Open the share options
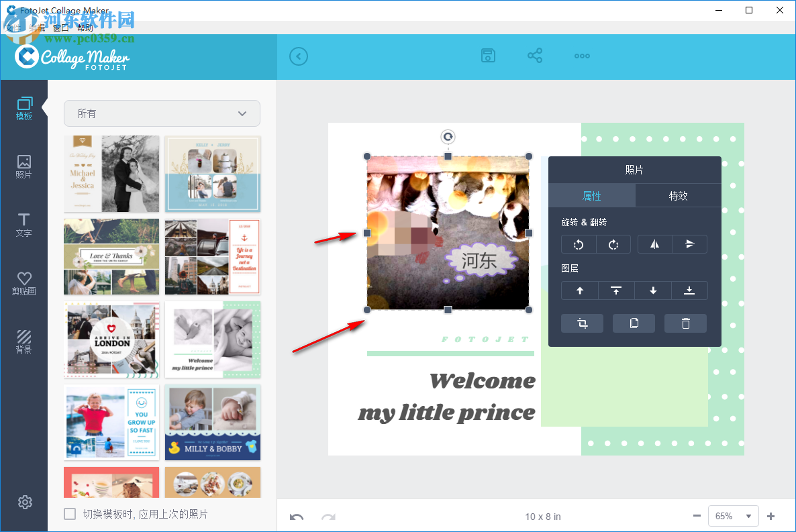 [535, 56]
